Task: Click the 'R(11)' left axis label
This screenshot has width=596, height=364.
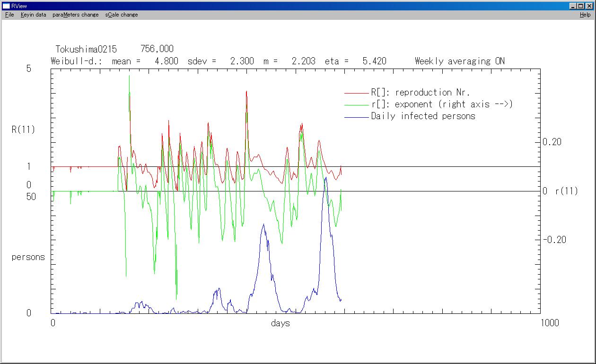Action: coord(24,130)
